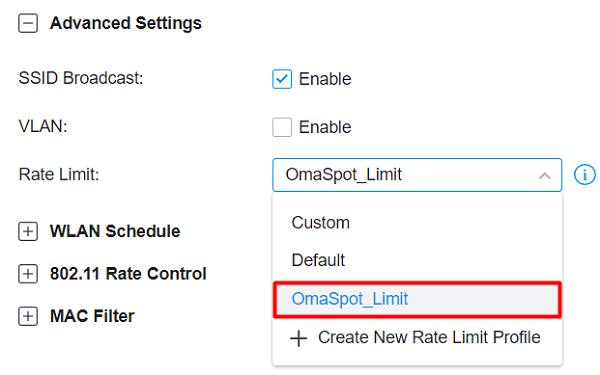
Task: Click the Enable label next to VLAN
Action: pyautogui.click(x=325, y=127)
